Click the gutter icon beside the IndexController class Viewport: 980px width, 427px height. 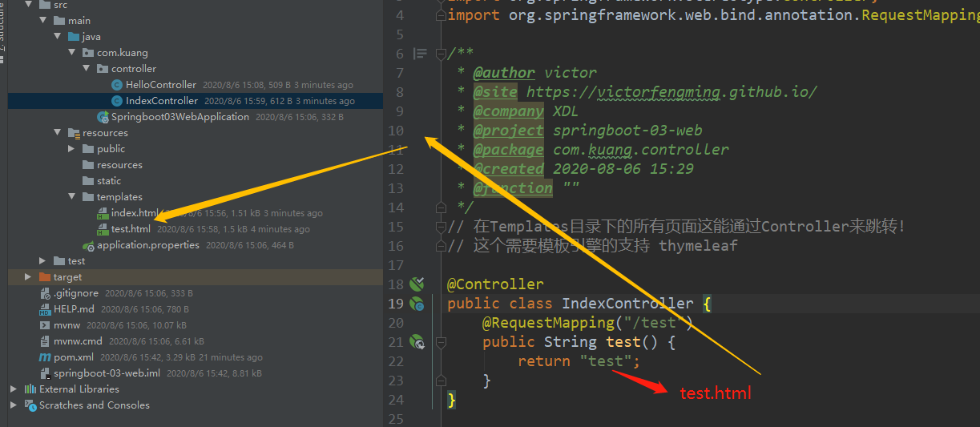tap(416, 304)
